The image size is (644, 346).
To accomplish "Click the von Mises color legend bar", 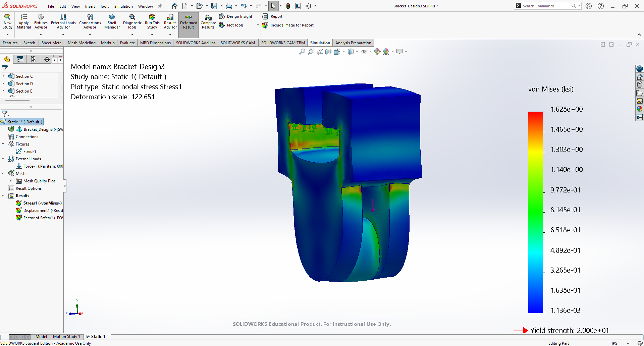I will click(536, 212).
